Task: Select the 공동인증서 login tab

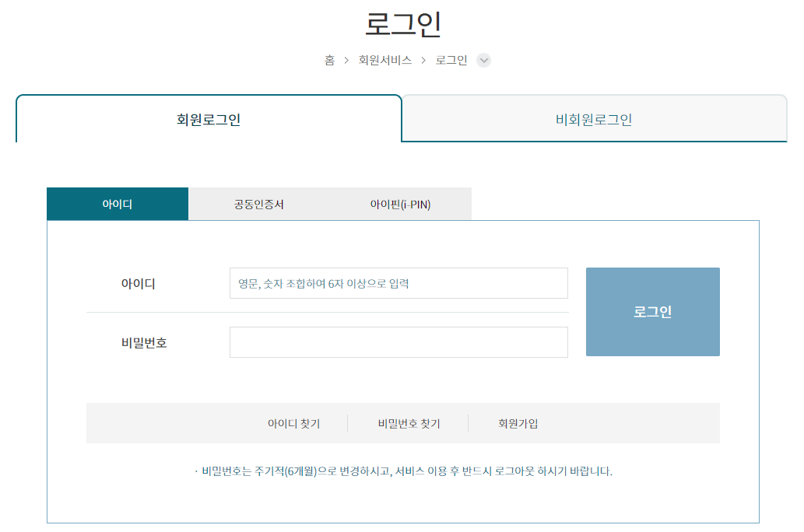Action: coord(259,203)
